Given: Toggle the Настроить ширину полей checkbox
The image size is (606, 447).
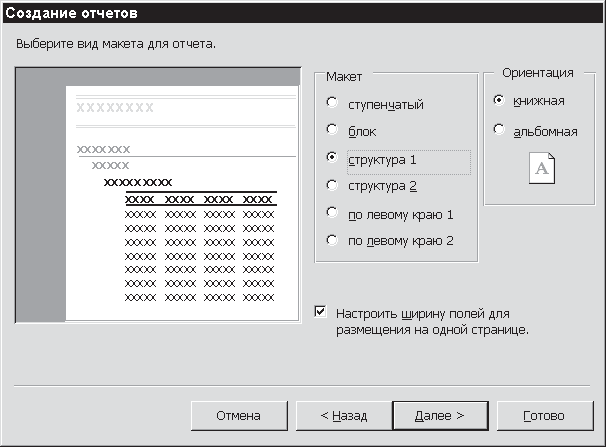Looking at the screenshot, I should coord(320,311).
